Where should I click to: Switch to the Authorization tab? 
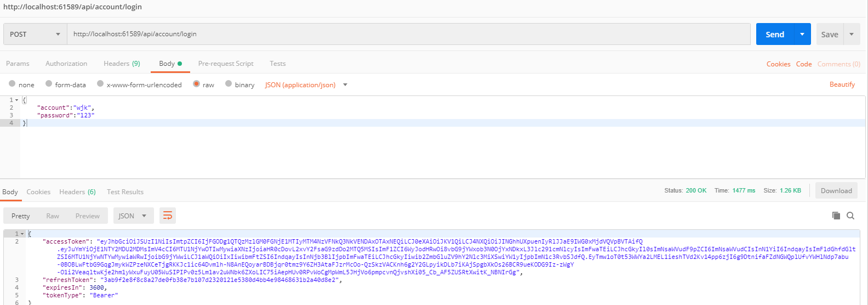coord(66,64)
